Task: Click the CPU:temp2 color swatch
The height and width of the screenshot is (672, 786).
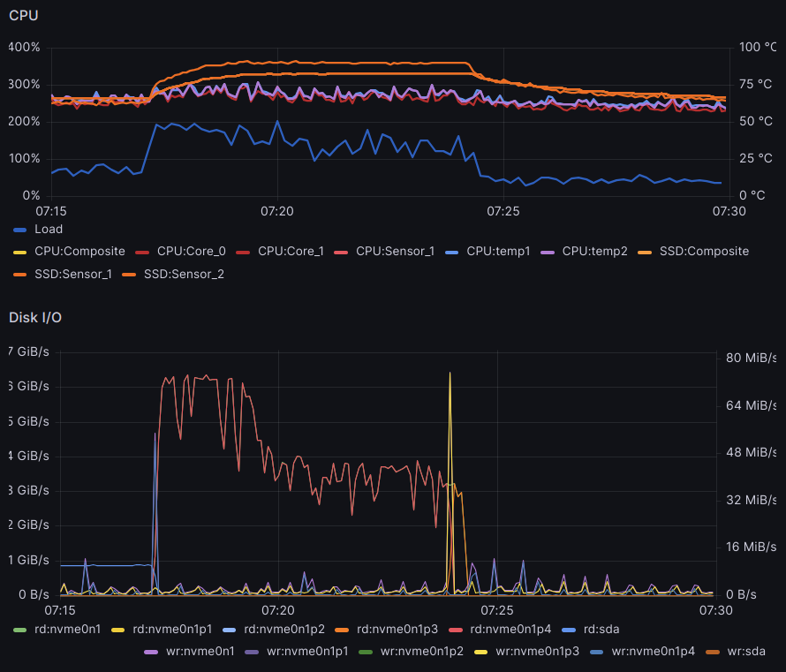Action: tap(549, 252)
